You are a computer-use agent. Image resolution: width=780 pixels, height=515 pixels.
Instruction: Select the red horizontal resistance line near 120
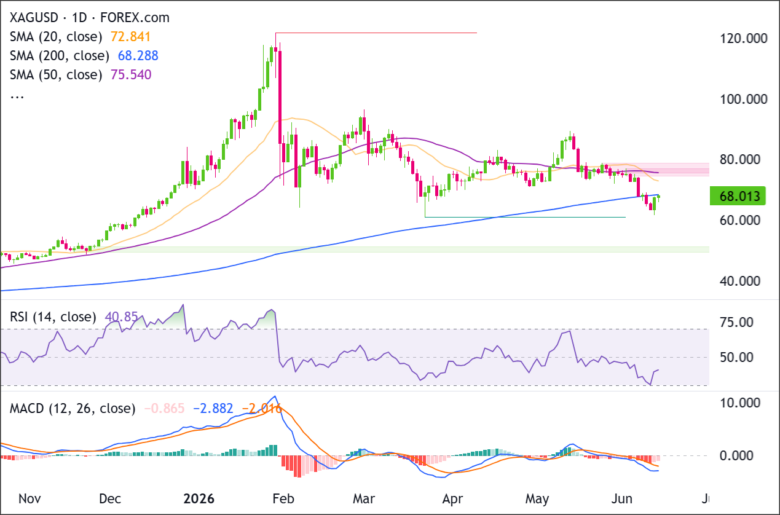click(x=376, y=33)
